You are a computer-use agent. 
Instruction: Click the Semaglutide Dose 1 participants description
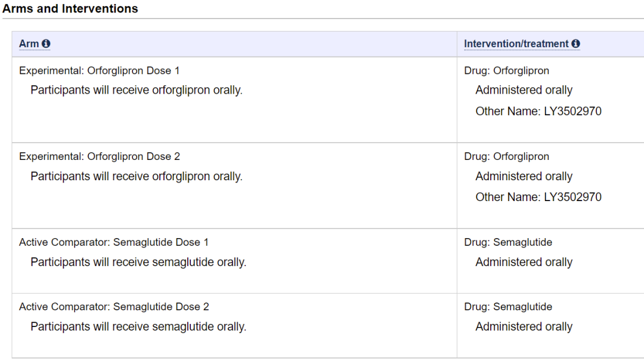click(138, 263)
